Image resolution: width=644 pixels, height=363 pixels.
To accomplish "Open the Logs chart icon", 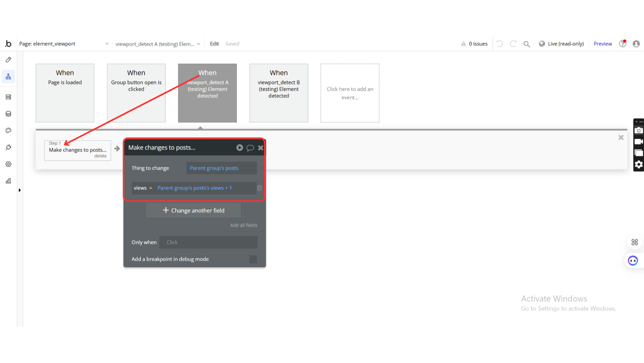I will [x=8, y=181].
